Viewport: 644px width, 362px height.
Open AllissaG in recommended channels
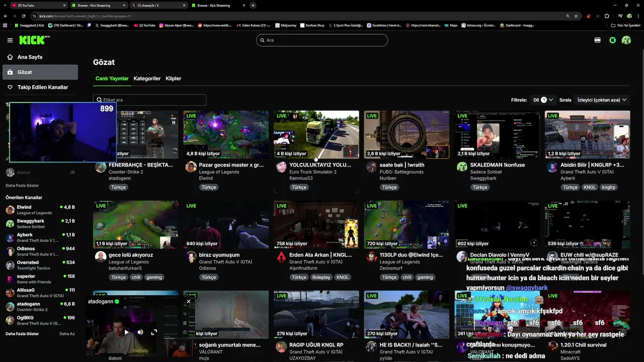click(40, 293)
